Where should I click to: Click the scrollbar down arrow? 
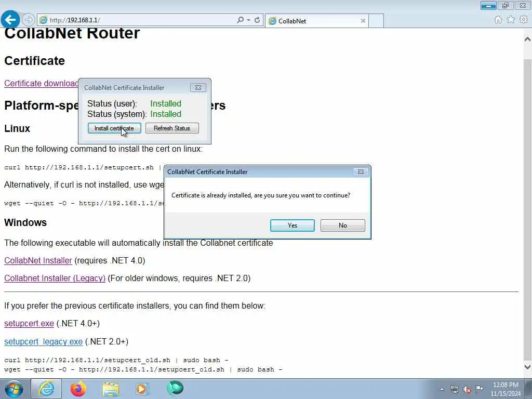(527, 366)
